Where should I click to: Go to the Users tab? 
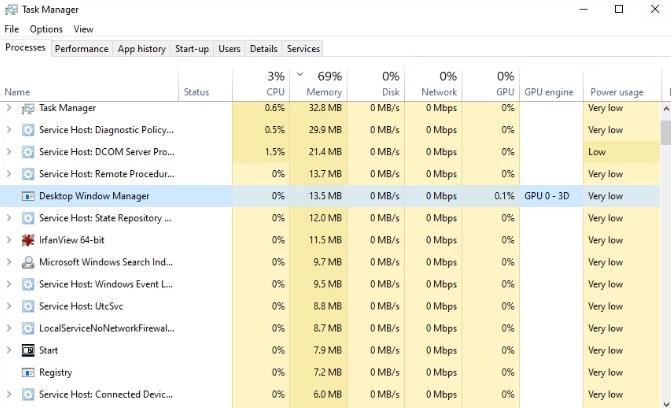[229, 49]
